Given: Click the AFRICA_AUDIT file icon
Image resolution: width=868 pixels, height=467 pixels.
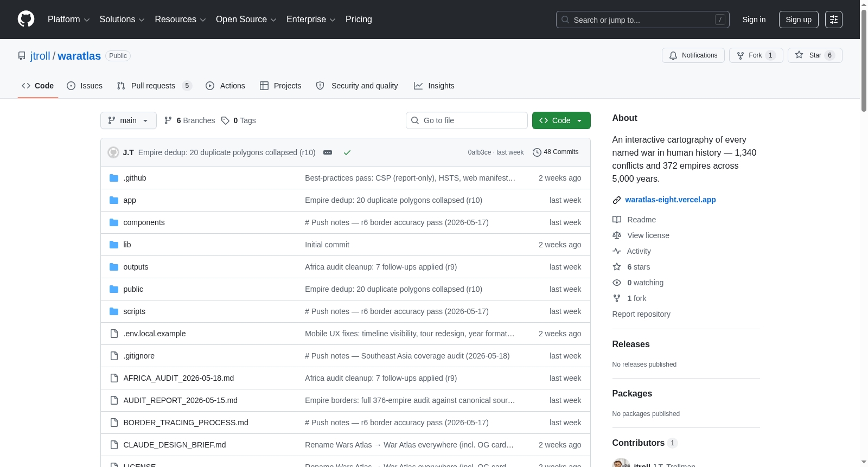Looking at the screenshot, I should (114, 378).
